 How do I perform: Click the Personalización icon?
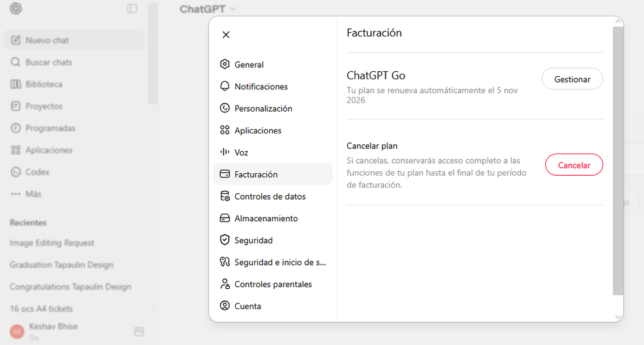(x=225, y=108)
